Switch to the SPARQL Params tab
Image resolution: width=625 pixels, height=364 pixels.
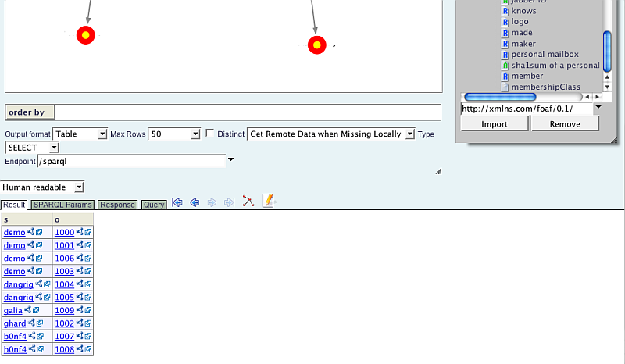[62, 205]
